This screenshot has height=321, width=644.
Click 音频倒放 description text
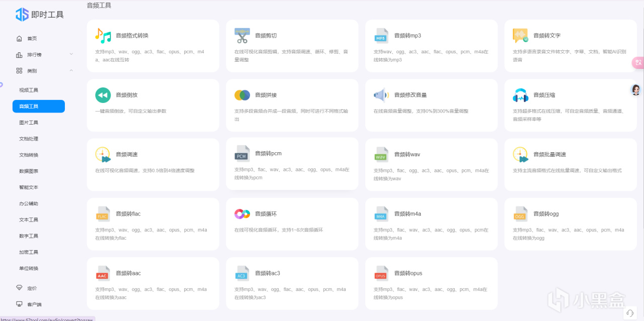click(130, 111)
